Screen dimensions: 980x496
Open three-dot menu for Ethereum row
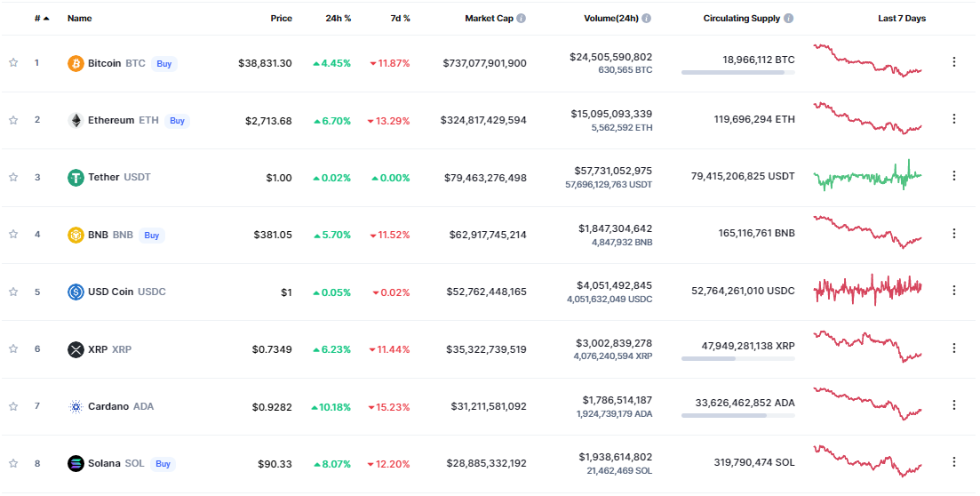coord(953,118)
